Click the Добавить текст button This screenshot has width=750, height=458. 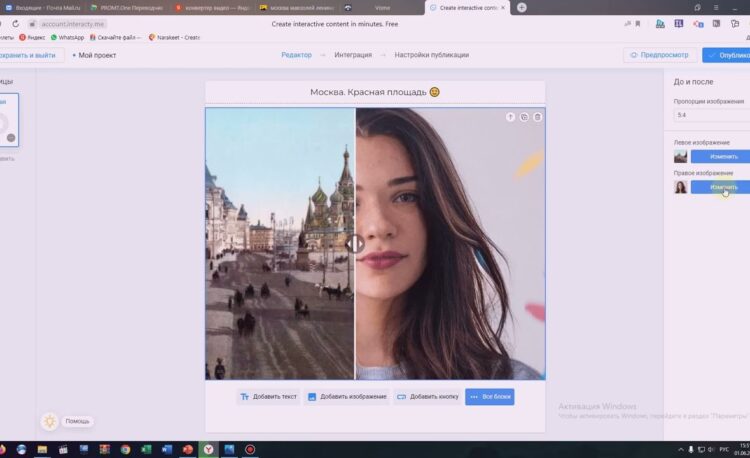(x=268, y=397)
